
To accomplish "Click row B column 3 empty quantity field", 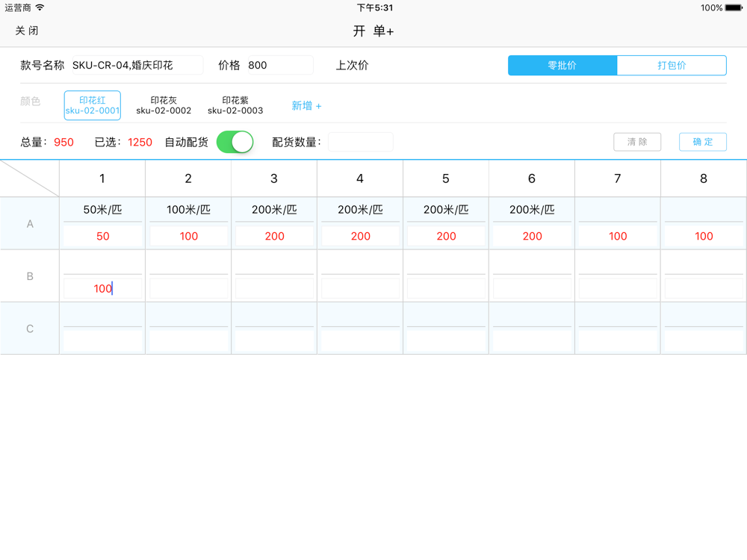I will point(274,288).
